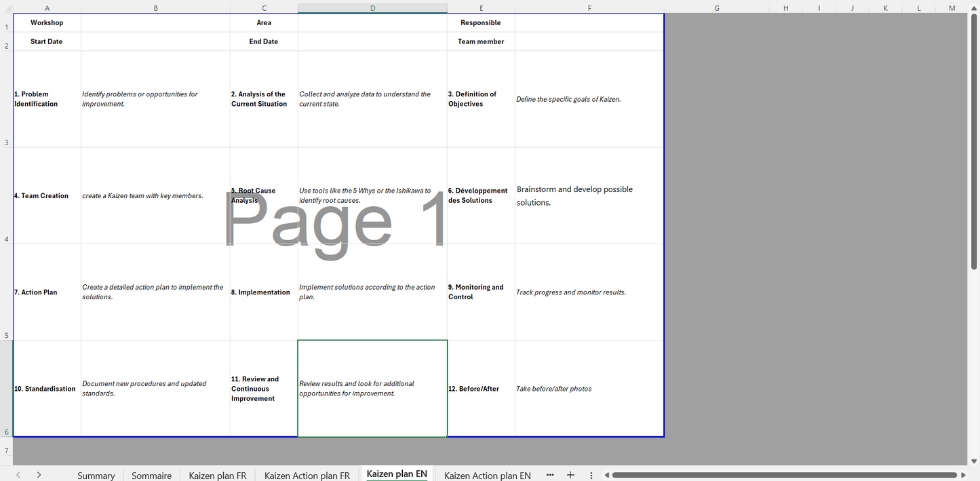Click the Workshop cell
Image resolution: width=980 pixels, height=481 pixels.
pos(46,22)
